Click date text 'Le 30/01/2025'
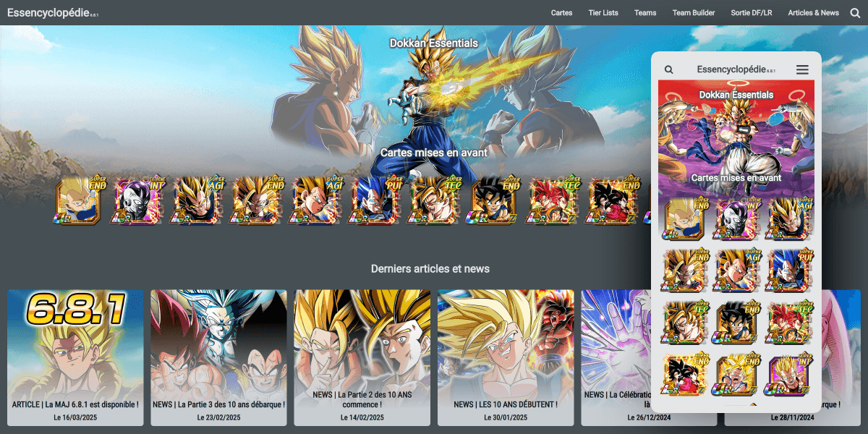 pos(506,417)
